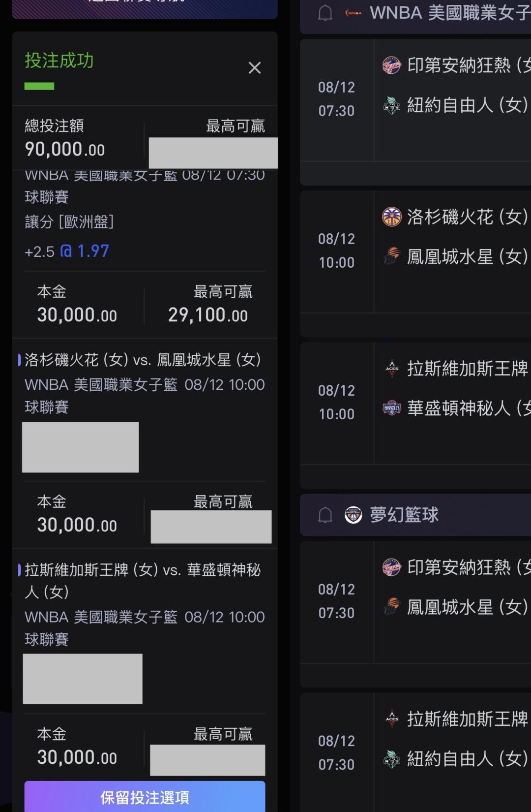Viewport: 531px width, 812px height.
Task: Click 鳳凰城水星 logo in 10:00 match
Action: [x=391, y=256]
